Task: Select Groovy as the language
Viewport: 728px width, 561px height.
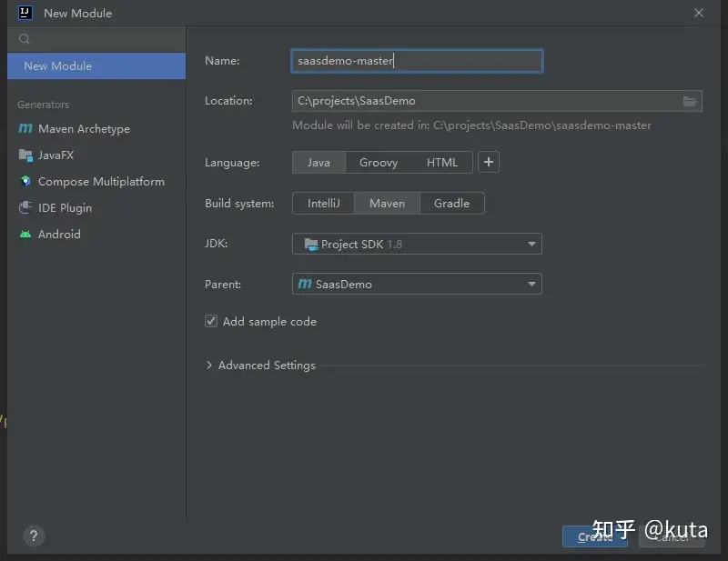Action: point(378,163)
